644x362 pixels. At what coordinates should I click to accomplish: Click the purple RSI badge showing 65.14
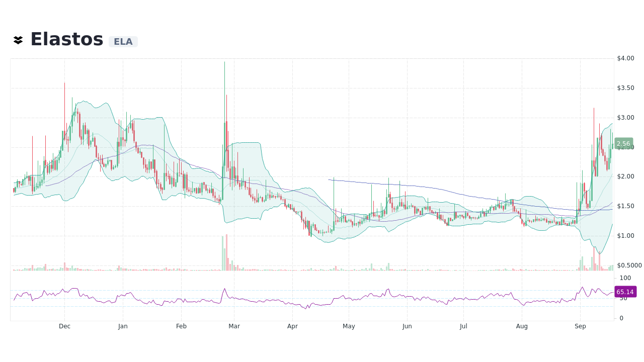click(x=625, y=292)
